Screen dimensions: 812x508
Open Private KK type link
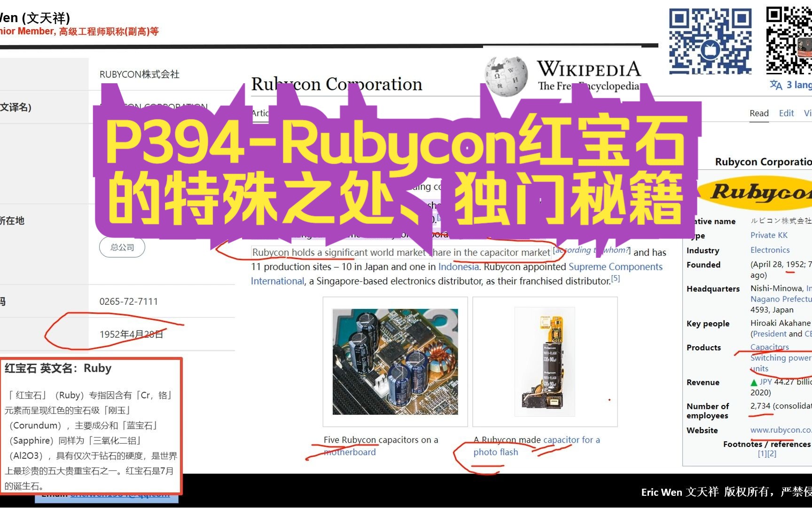(769, 235)
